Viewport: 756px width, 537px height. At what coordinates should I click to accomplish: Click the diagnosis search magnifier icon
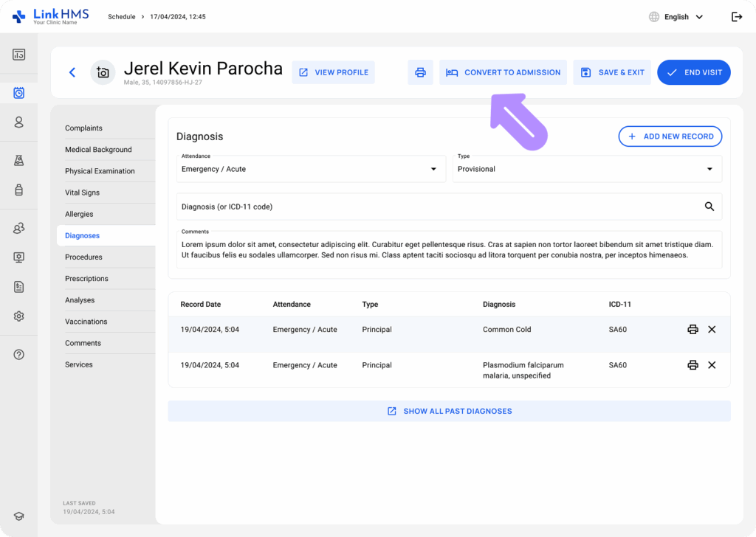(x=709, y=207)
